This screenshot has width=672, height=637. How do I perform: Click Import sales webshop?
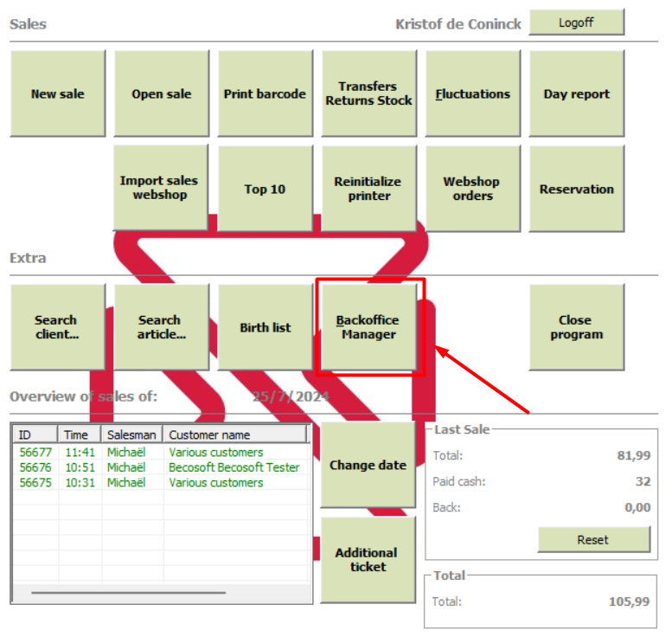[161, 188]
